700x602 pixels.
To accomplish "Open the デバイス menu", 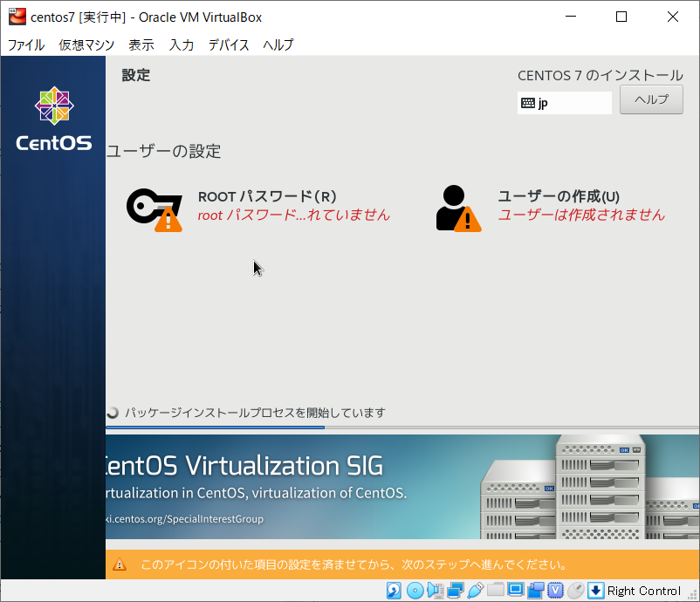I will (229, 44).
